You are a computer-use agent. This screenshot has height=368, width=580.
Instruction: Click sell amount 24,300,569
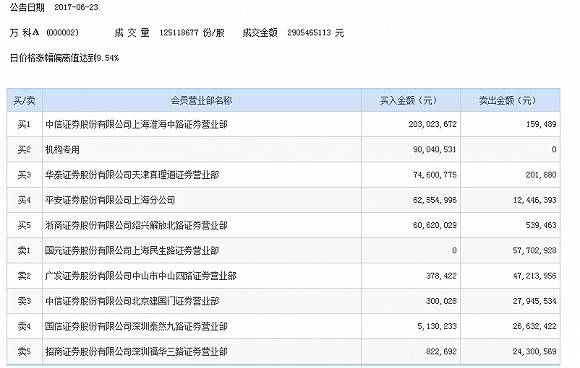click(535, 351)
